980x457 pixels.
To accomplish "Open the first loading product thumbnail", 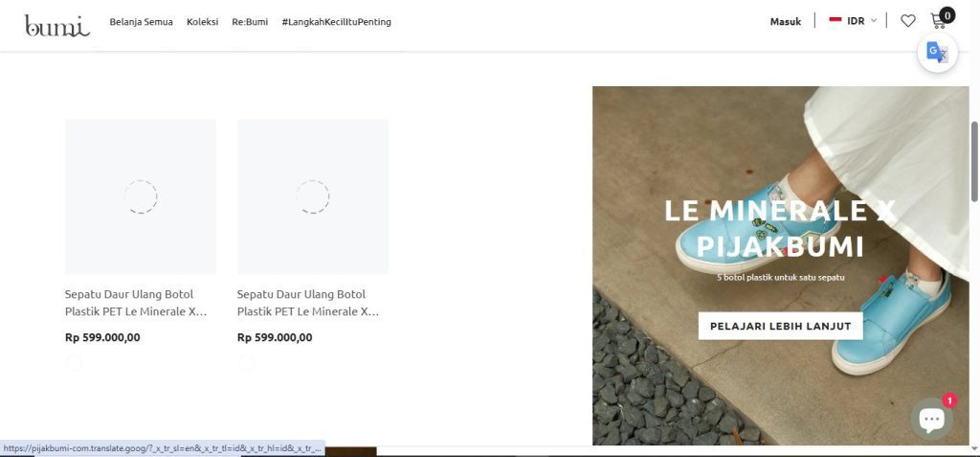I will (x=141, y=196).
